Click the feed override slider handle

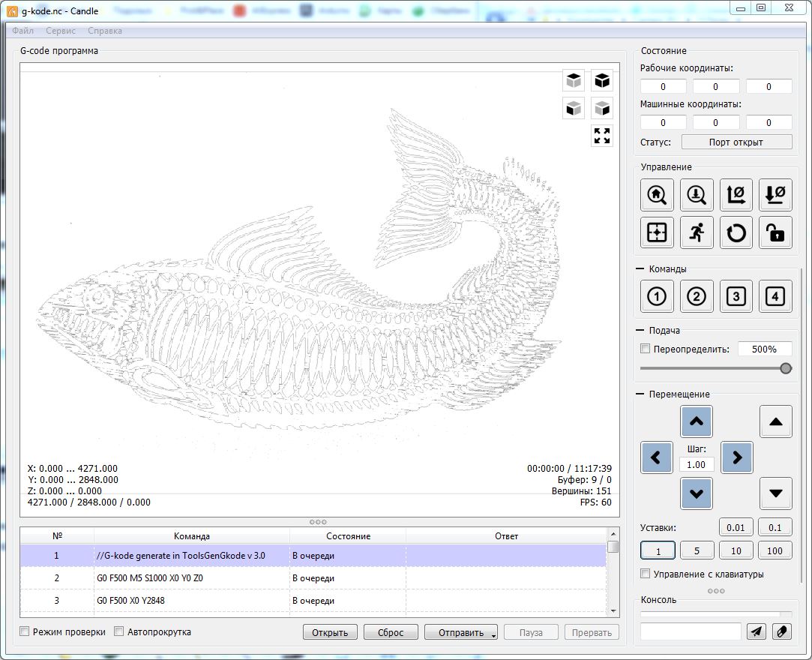point(786,368)
